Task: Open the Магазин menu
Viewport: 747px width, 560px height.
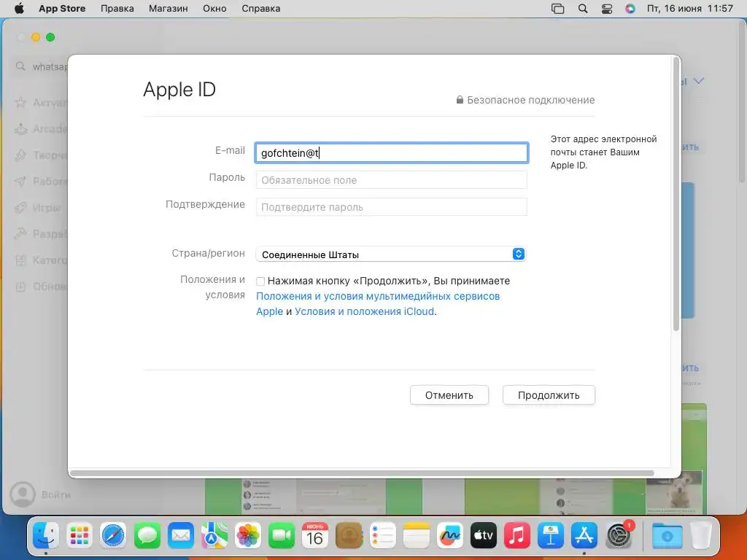Action: pyautogui.click(x=169, y=9)
